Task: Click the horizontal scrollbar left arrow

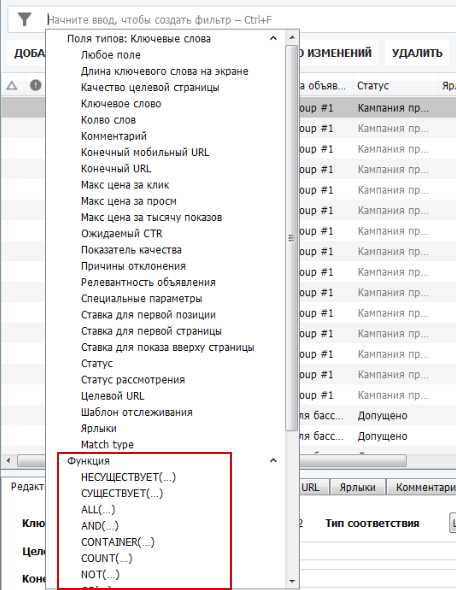Action: click(8, 460)
